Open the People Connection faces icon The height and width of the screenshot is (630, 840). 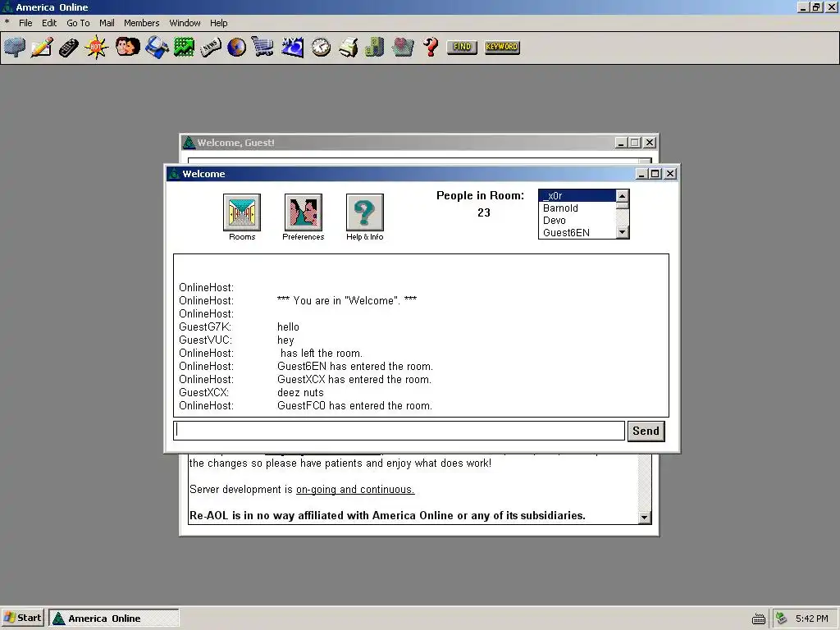127,47
